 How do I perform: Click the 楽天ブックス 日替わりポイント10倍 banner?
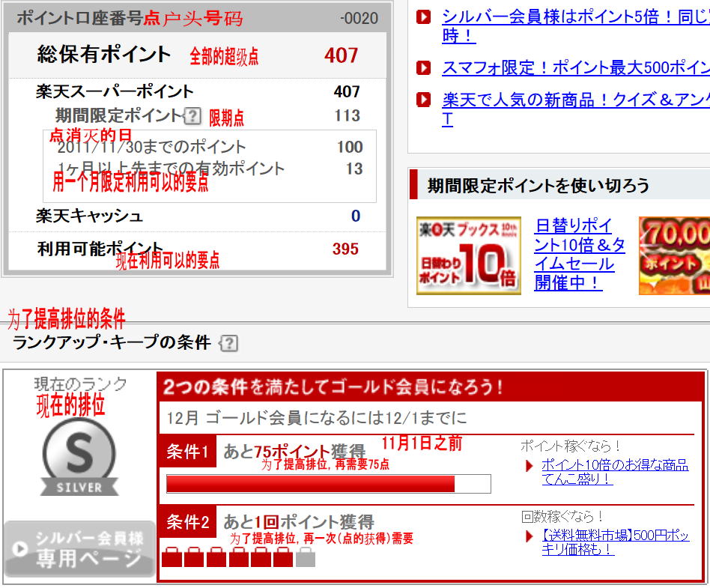[x=468, y=255]
